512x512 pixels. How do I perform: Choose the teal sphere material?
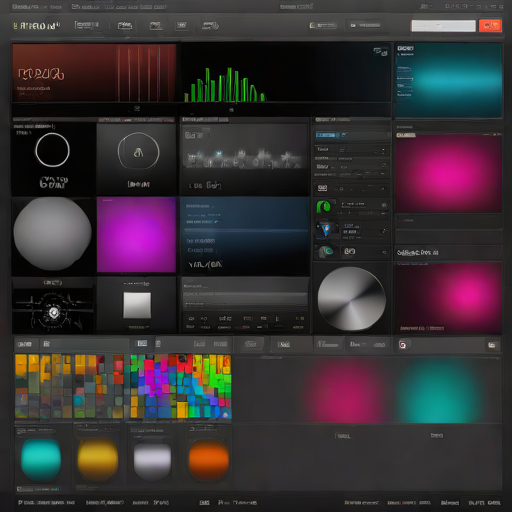[x=41, y=460]
